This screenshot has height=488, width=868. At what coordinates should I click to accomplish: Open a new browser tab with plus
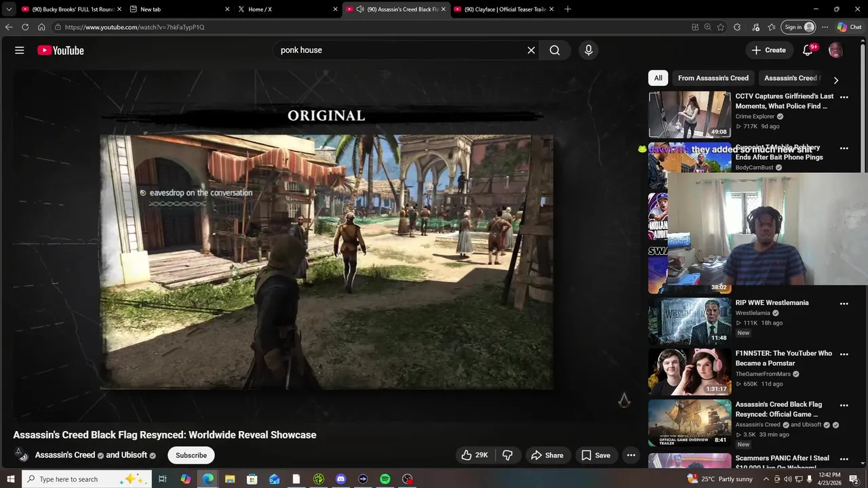[x=568, y=9]
